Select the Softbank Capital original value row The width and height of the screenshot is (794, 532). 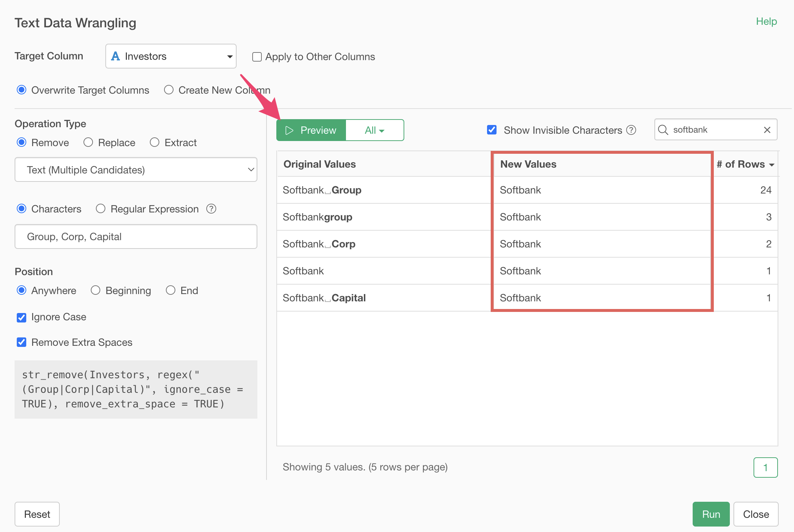[x=384, y=298]
